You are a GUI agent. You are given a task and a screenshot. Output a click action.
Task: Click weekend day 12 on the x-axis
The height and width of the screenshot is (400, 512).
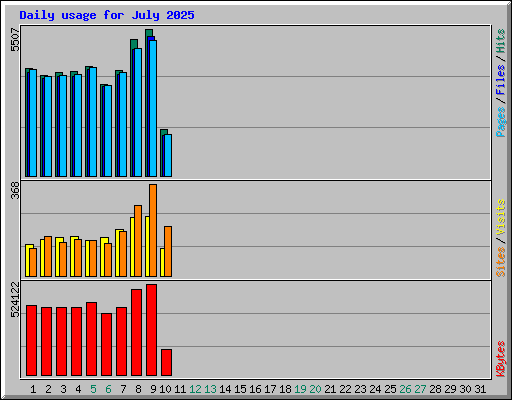[x=195, y=389]
